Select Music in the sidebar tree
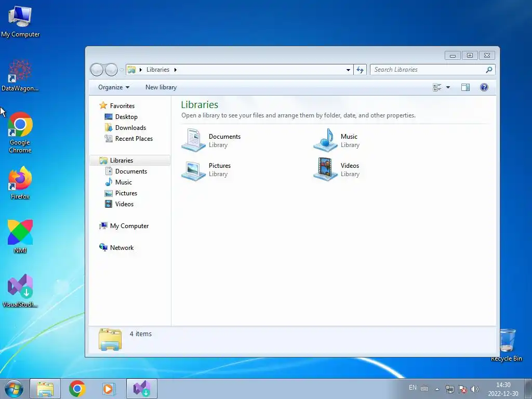532x399 pixels. click(124, 182)
